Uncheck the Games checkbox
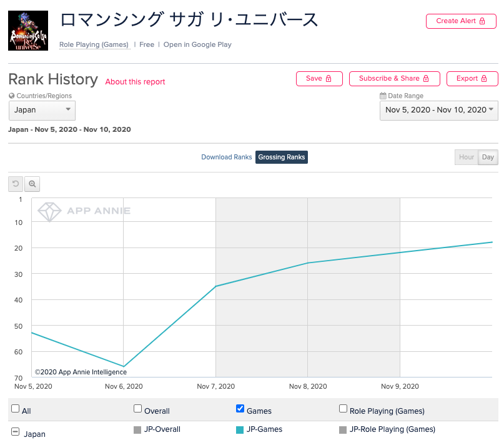The width and height of the screenshot is (504, 445). click(x=240, y=409)
